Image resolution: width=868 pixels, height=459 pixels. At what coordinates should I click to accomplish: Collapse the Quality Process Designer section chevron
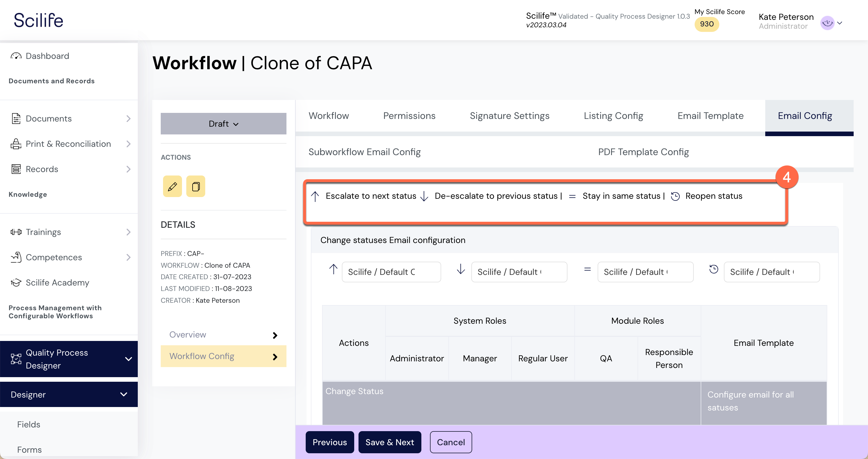pyautogui.click(x=128, y=359)
